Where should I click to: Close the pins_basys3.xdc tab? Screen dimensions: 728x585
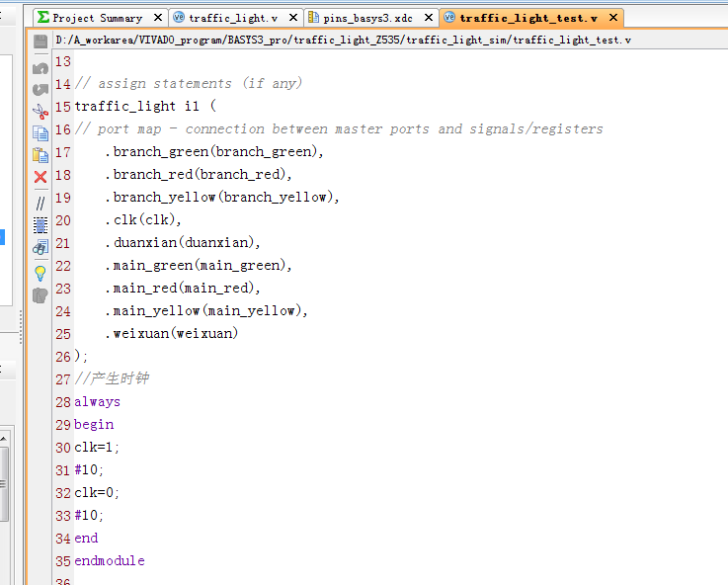428,18
